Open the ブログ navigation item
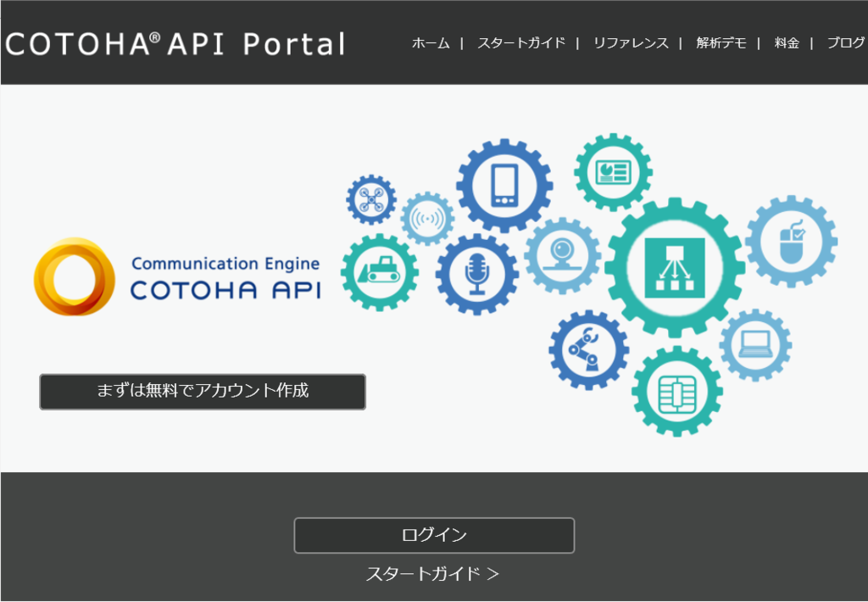 click(846, 43)
